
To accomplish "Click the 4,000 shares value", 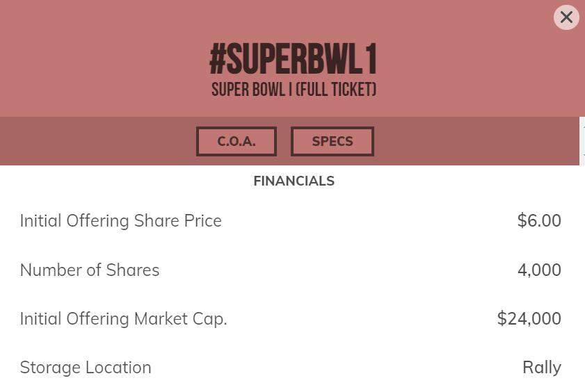I will point(539,270).
